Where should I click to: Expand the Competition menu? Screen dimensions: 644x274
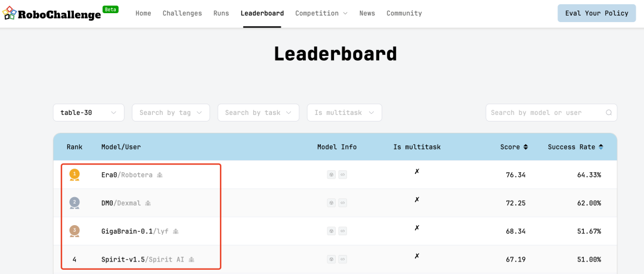pos(321,13)
